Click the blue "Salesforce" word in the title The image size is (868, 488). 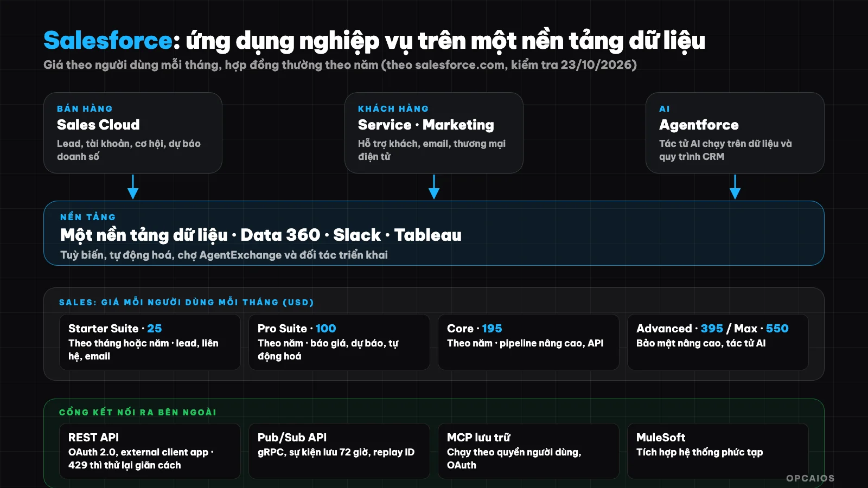108,41
